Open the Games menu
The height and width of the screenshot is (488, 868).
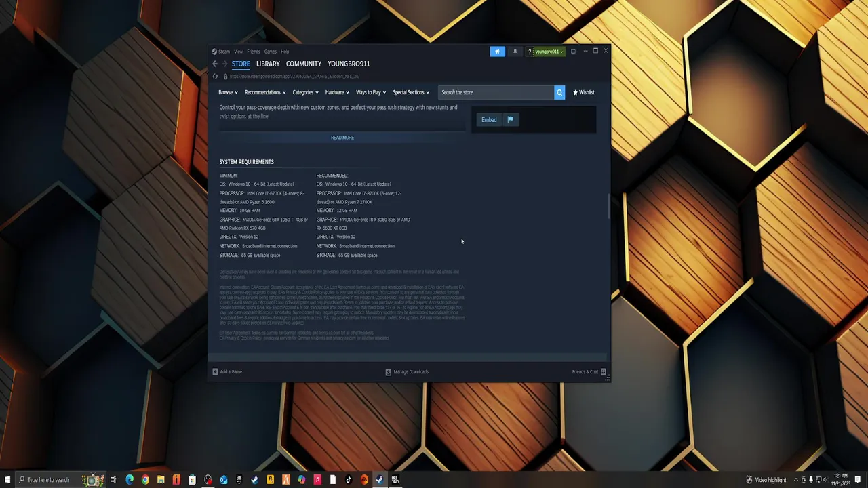tap(271, 52)
